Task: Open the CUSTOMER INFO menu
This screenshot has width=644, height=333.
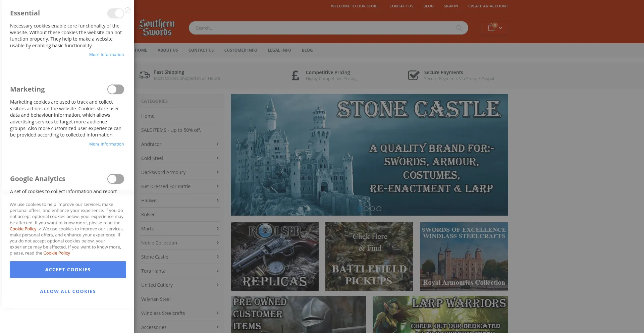Action: point(241,50)
